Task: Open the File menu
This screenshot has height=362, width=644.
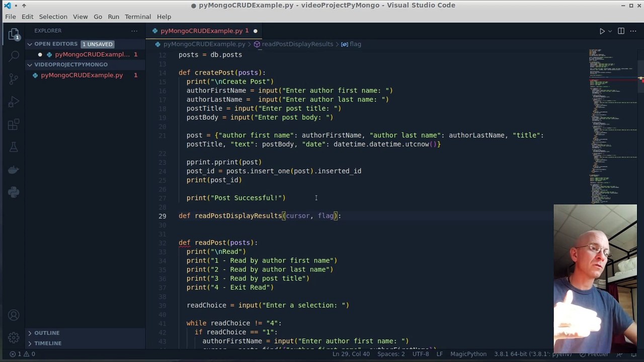Action: coord(10,17)
